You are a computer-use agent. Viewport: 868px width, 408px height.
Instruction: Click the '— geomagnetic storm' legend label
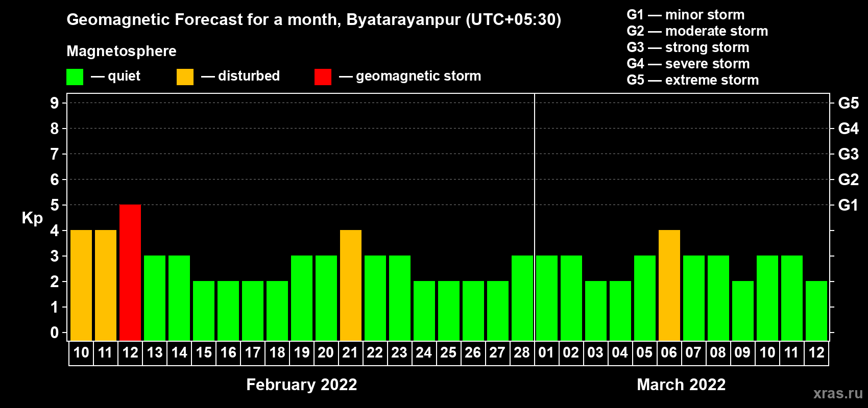coord(410,76)
